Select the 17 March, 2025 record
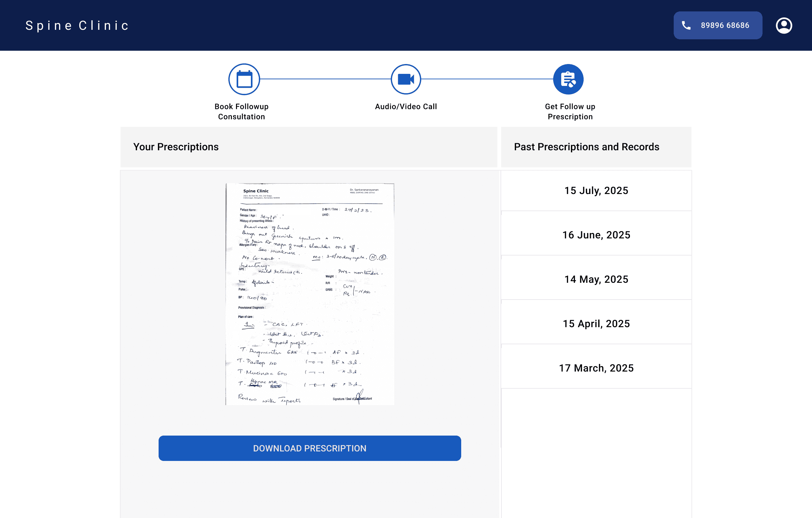 (x=596, y=368)
